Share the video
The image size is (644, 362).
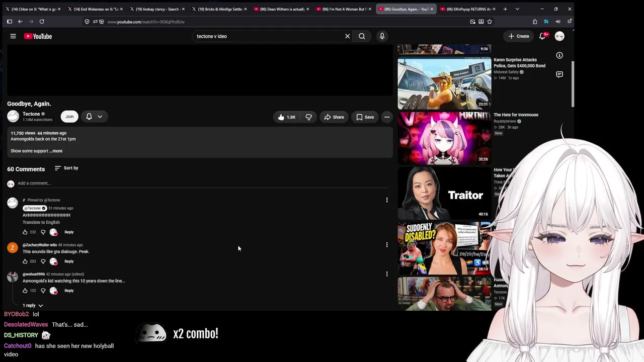(334, 117)
